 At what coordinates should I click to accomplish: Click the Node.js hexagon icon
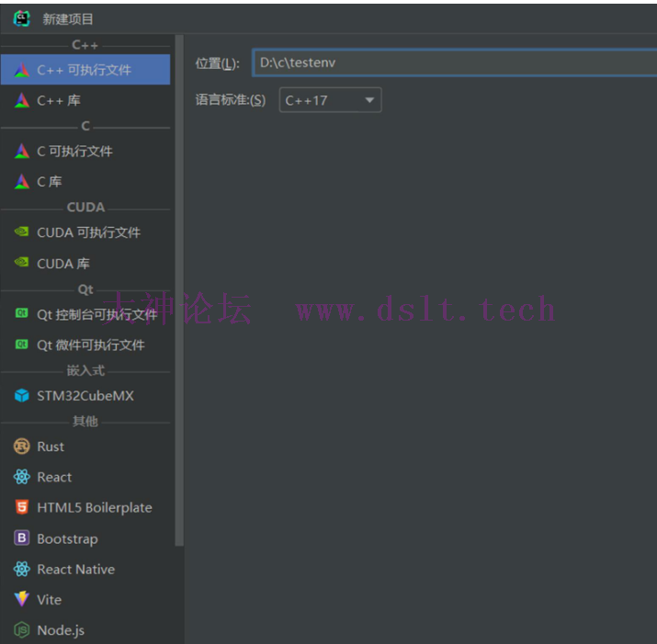tap(22, 629)
